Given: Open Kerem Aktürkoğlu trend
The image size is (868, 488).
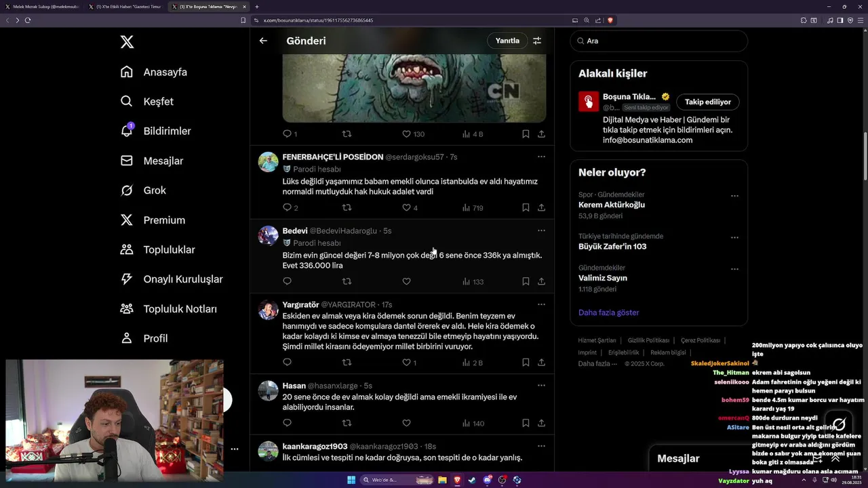Looking at the screenshot, I should tap(612, 205).
